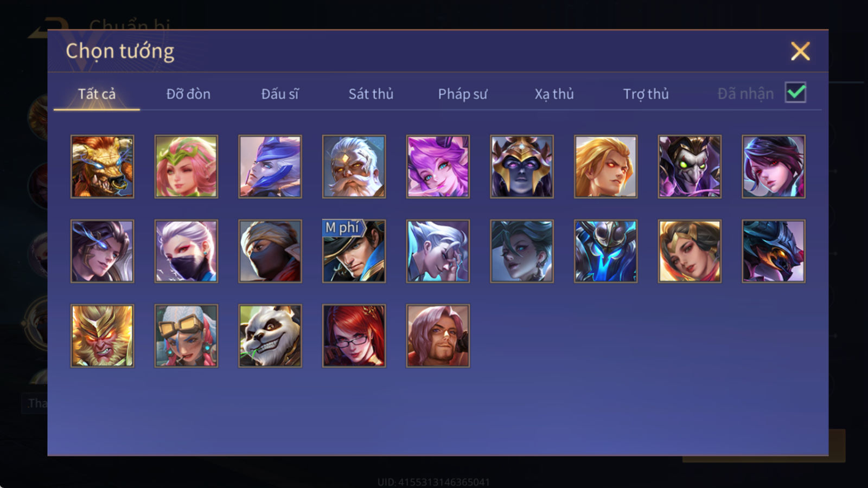
Task: Pick the pink-haired elf girl hero
Action: click(186, 166)
